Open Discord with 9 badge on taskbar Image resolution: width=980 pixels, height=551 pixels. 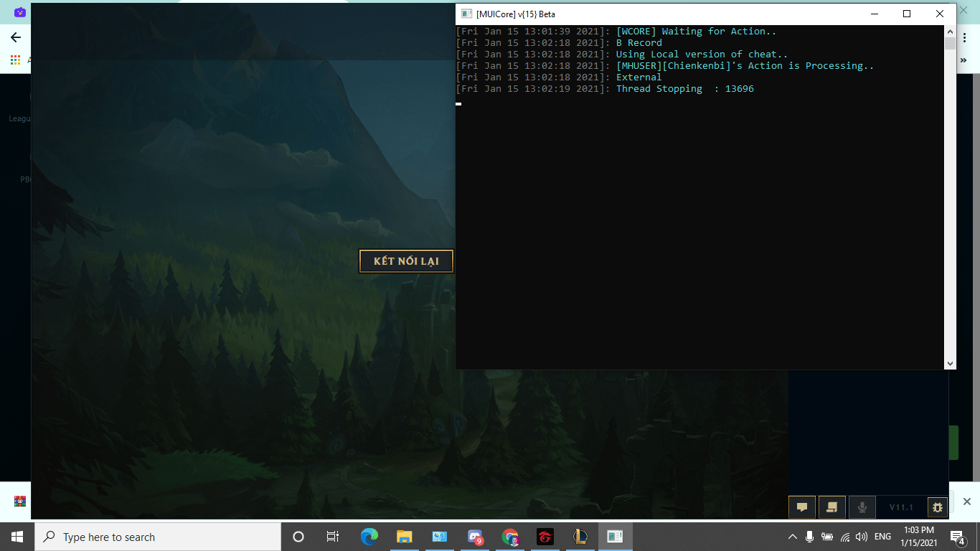tap(475, 537)
